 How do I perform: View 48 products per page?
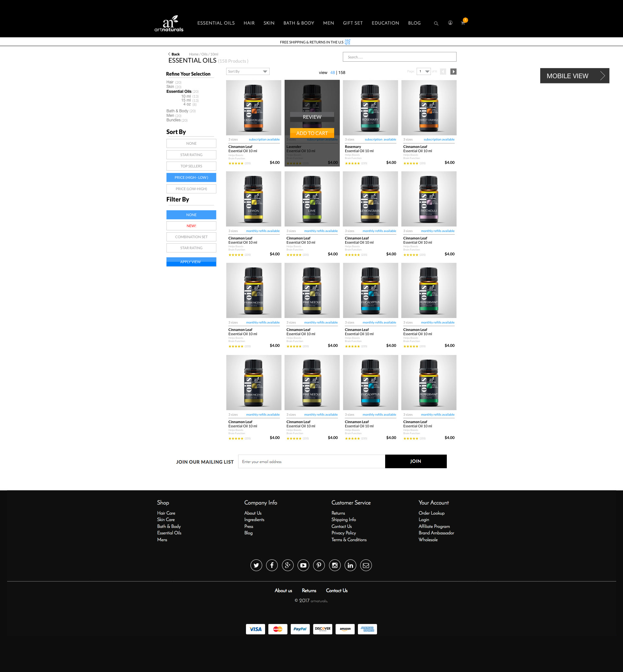[x=332, y=72]
